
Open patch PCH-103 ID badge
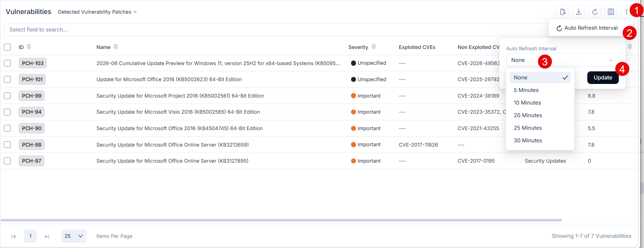pyautogui.click(x=33, y=63)
